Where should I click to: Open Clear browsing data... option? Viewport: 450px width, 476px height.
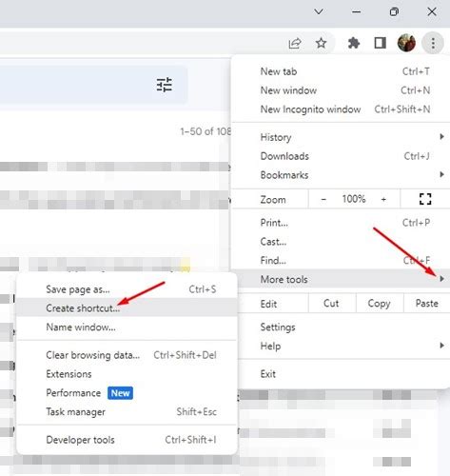point(127,355)
